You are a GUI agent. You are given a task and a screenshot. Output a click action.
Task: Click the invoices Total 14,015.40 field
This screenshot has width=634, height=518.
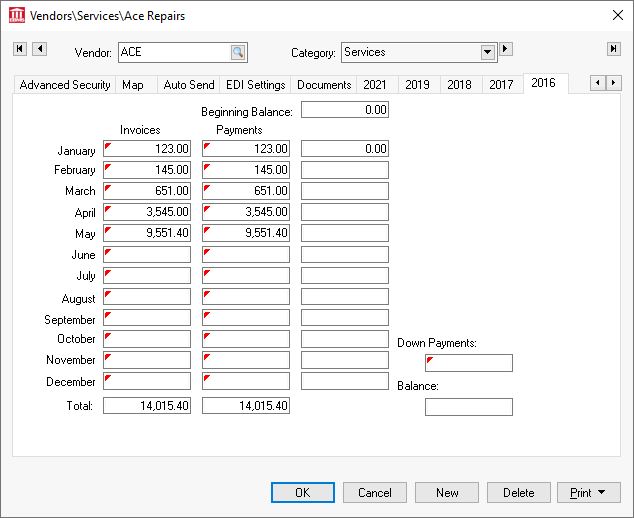(147, 406)
